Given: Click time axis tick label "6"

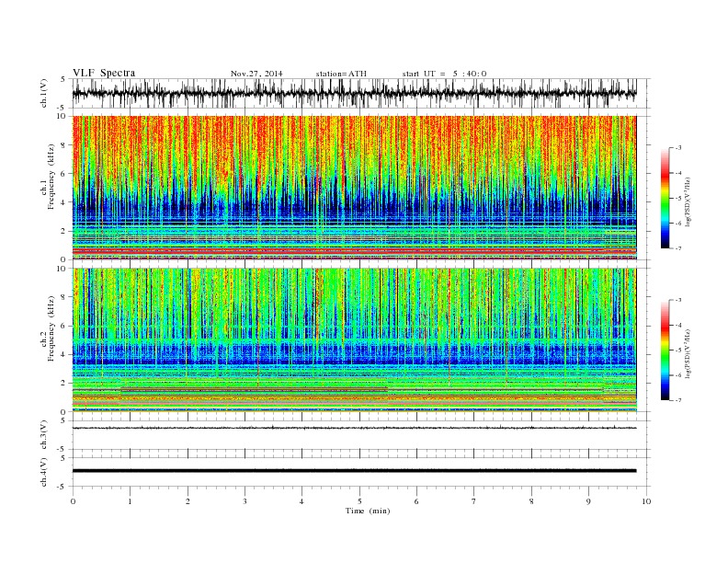Looking at the screenshot, I should (x=417, y=501).
